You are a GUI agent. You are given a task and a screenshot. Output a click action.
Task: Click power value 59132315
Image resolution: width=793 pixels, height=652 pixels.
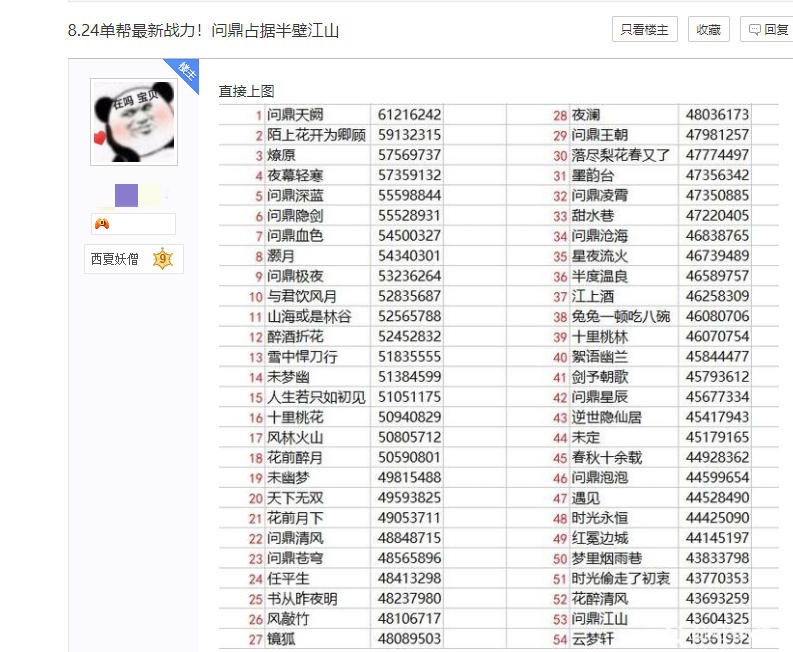point(409,135)
